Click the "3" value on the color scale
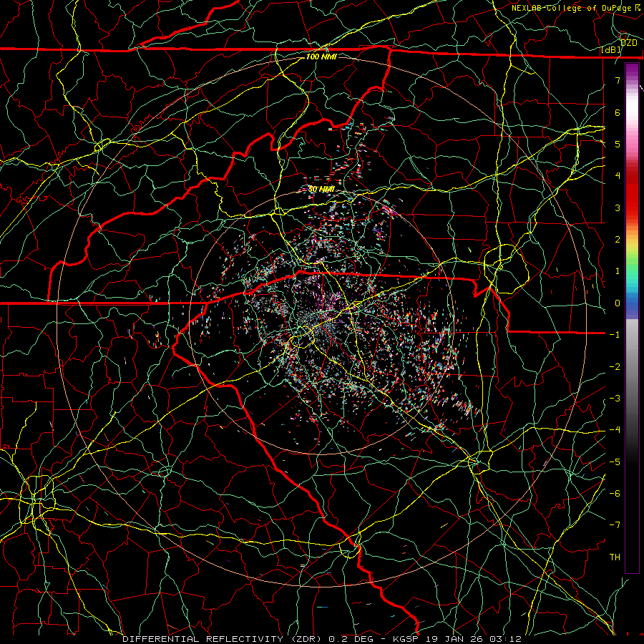 pos(618,208)
